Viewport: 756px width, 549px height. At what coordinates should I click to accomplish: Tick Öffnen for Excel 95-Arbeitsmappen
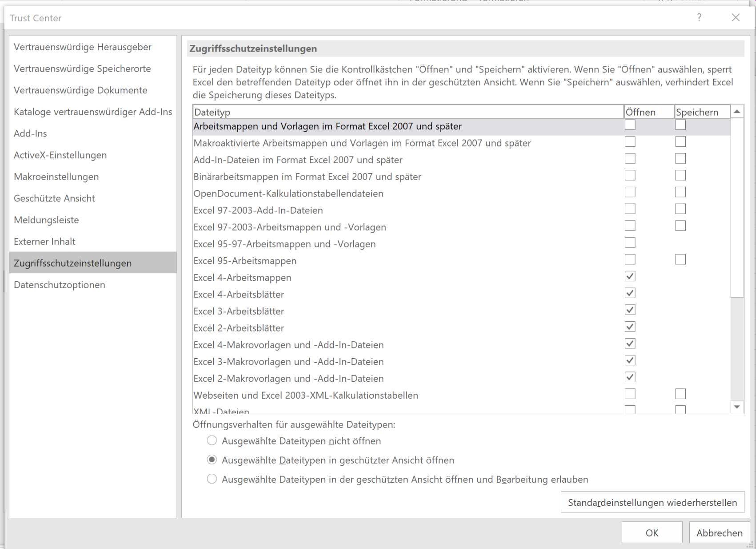pyautogui.click(x=630, y=259)
